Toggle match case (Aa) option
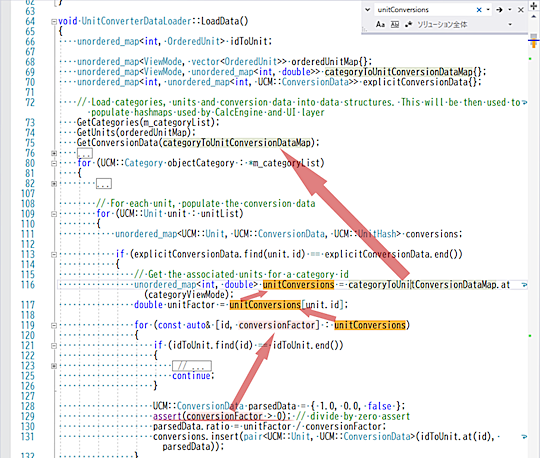 (380, 24)
